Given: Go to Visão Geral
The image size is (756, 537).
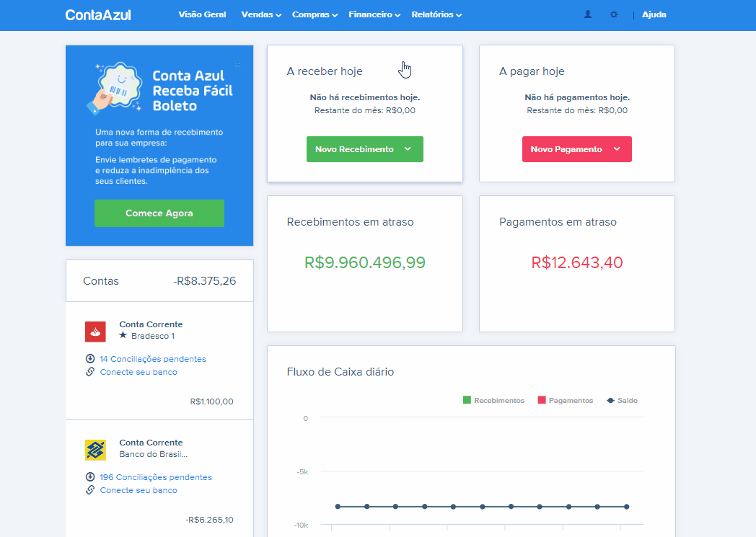Looking at the screenshot, I should pos(202,14).
